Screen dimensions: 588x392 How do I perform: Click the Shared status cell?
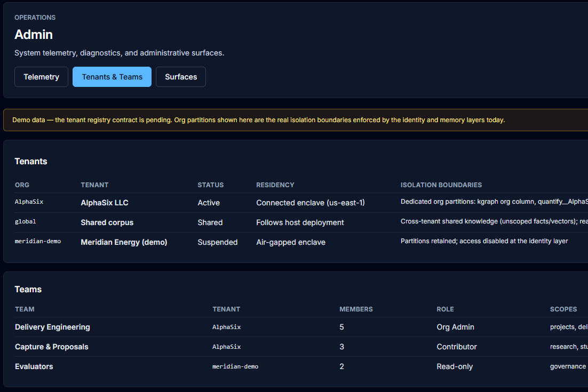[x=210, y=222]
